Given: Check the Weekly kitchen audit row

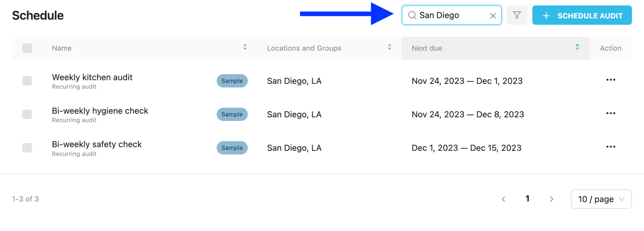Looking at the screenshot, I should click(27, 81).
